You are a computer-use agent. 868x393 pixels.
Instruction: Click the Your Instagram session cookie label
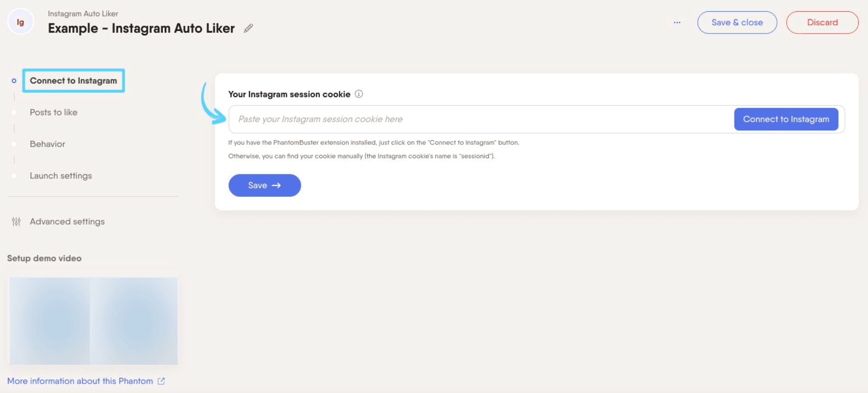tap(289, 94)
